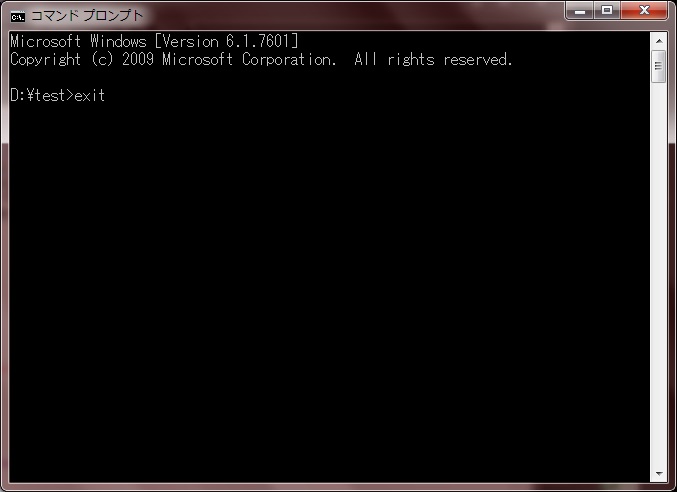Maximize the command prompt window
This screenshot has width=677, height=492.
pyautogui.click(x=607, y=11)
